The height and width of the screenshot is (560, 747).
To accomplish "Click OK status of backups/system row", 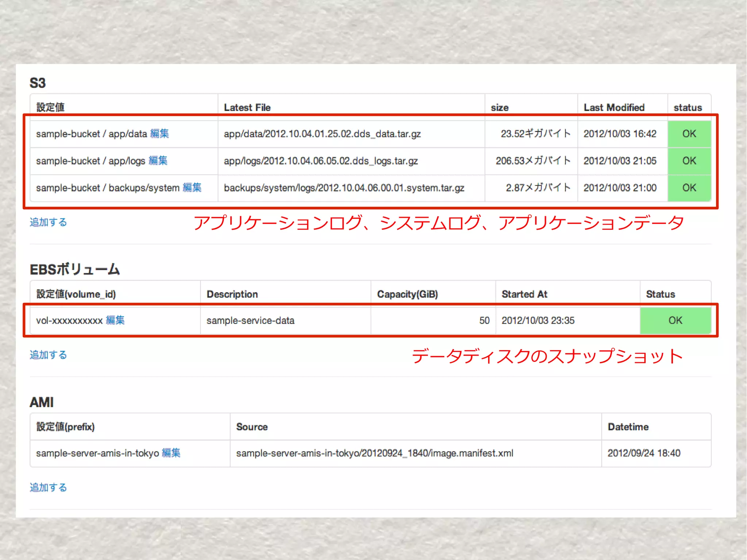I will pyautogui.click(x=689, y=188).
